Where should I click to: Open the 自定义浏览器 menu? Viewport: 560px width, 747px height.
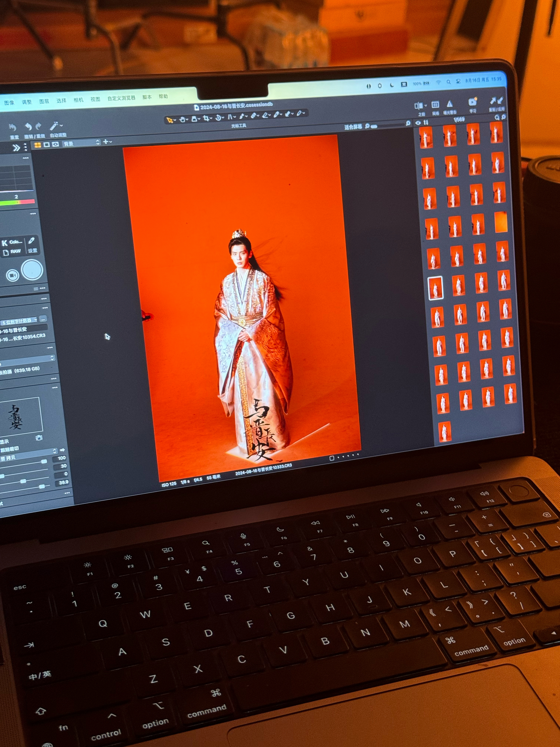pyautogui.click(x=121, y=98)
